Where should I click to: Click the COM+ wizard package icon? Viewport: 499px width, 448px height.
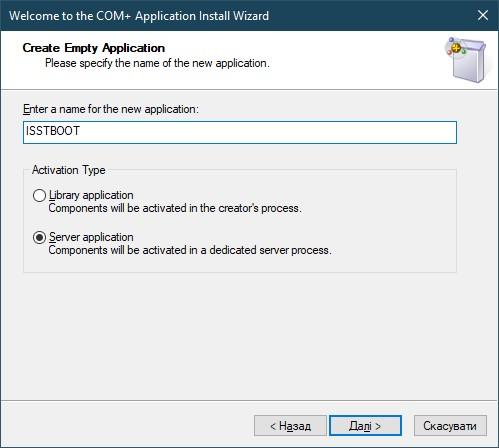[467, 60]
